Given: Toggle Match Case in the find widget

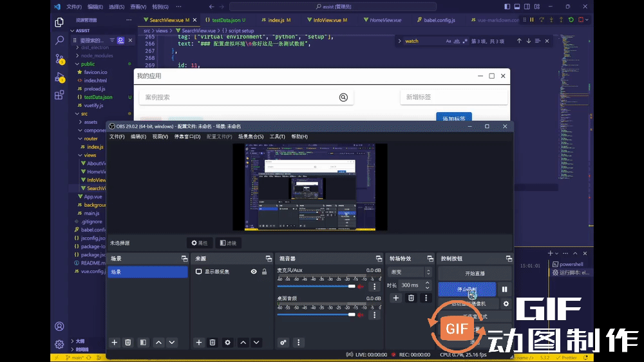Looking at the screenshot, I should [x=448, y=41].
